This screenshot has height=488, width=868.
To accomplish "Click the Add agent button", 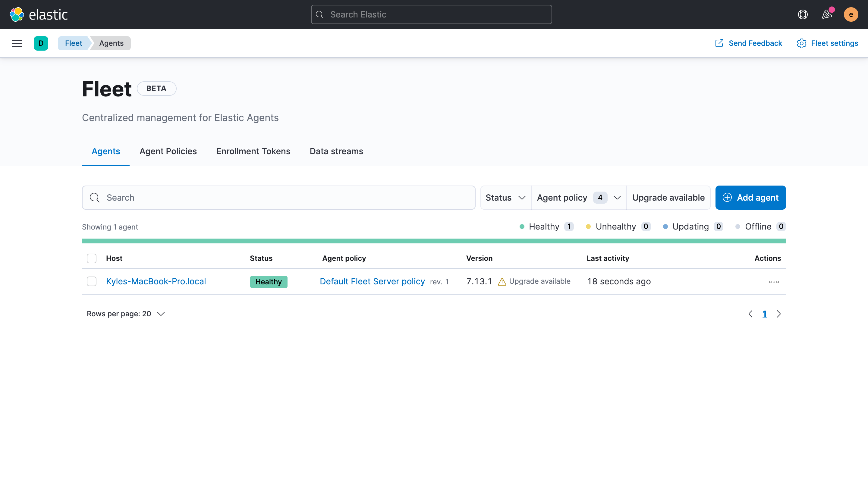I will pos(750,198).
